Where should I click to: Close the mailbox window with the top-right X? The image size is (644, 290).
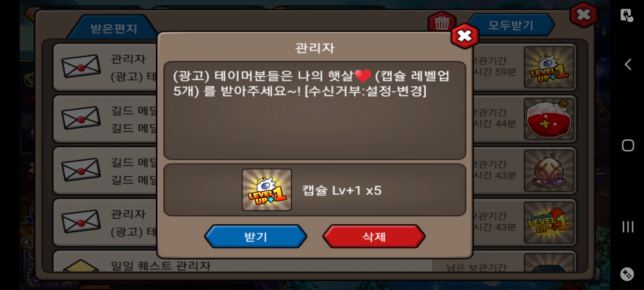point(584,15)
